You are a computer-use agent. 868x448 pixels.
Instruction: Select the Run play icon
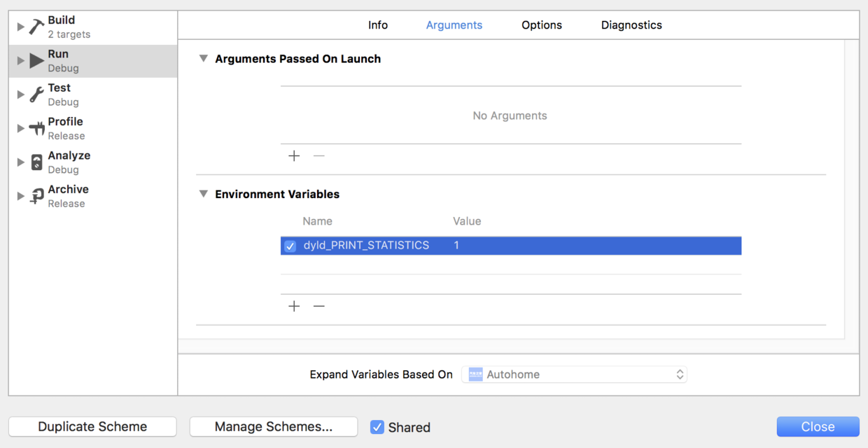coord(37,61)
